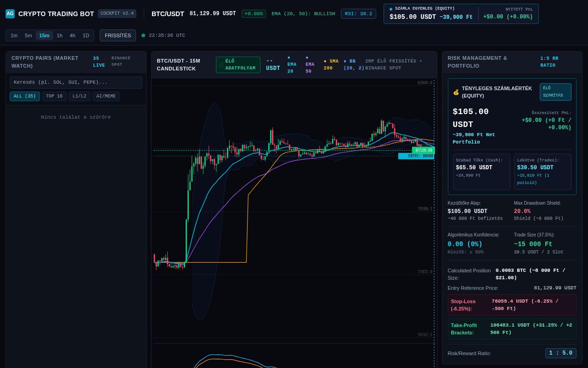588x368 pixels.
Task: Focus the crypto pair search field
Action: tap(76, 82)
